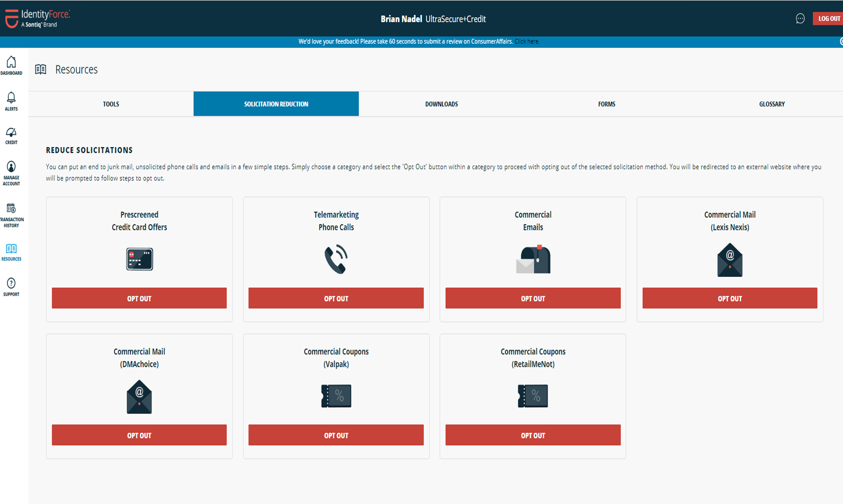The width and height of the screenshot is (843, 504).
Task: Opt out of RetailMeNot Commercial Coupons
Action: [x=533, y=435]
